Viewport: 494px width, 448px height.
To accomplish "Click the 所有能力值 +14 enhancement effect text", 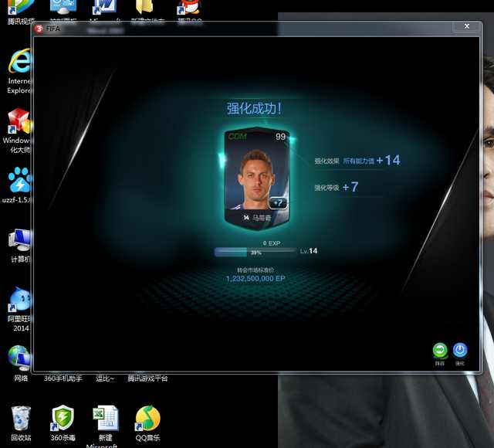I will click(x=372, y=160).
